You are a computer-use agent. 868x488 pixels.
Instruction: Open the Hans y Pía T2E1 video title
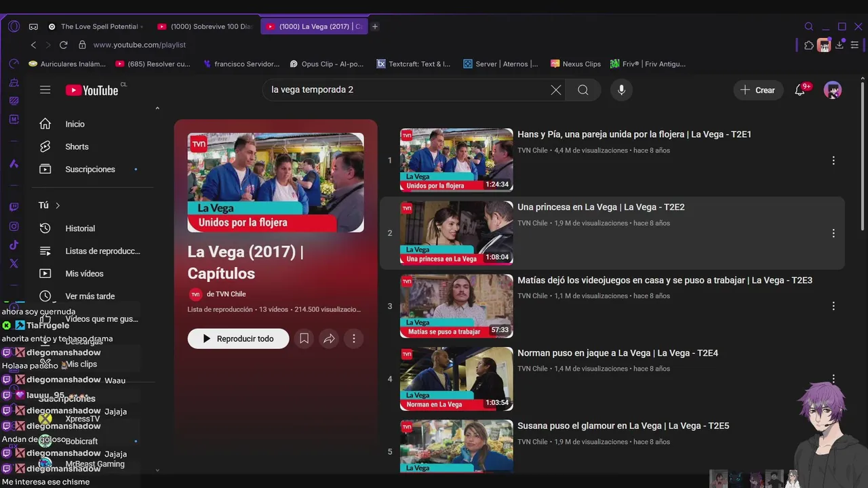[634, 134]
